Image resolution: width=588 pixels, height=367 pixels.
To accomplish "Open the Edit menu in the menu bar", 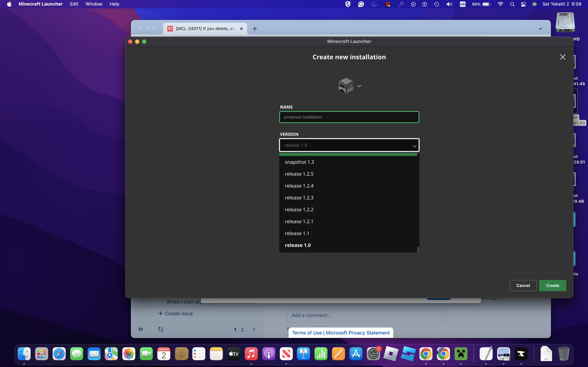I will point(74,4).
